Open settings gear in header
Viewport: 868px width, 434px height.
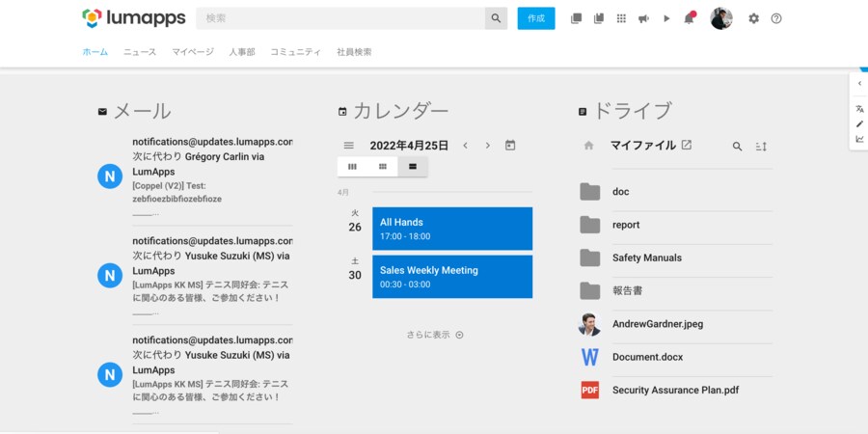pos(753,18)
